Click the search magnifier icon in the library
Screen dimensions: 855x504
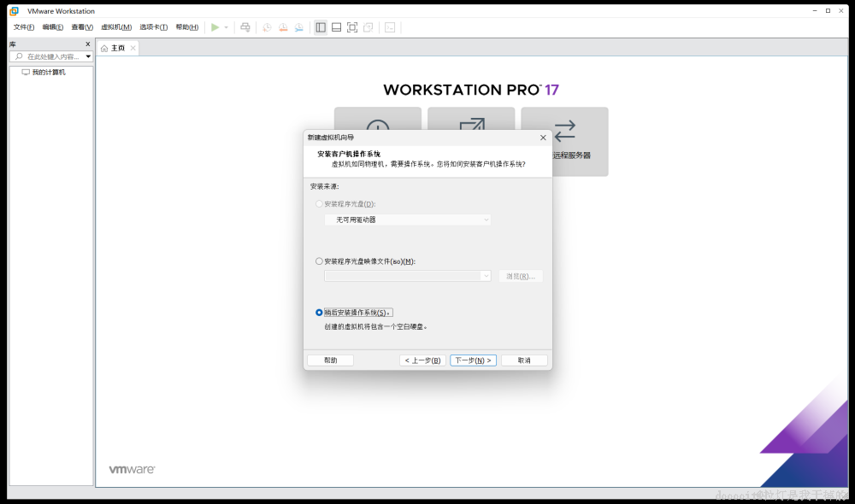click(x=19, y=56)
